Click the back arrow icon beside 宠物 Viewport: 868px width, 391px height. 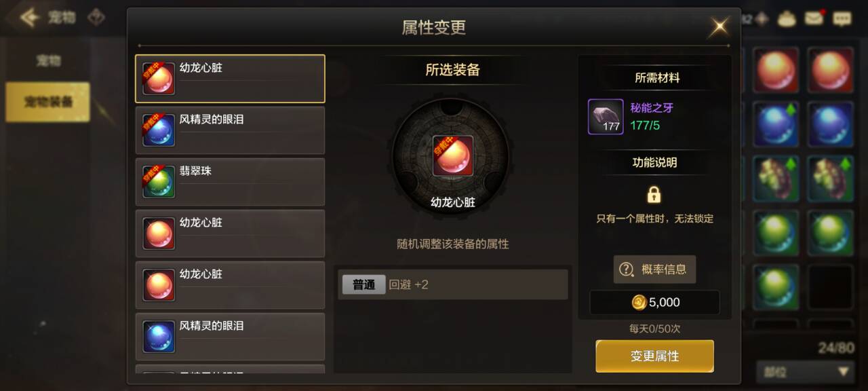29,18
